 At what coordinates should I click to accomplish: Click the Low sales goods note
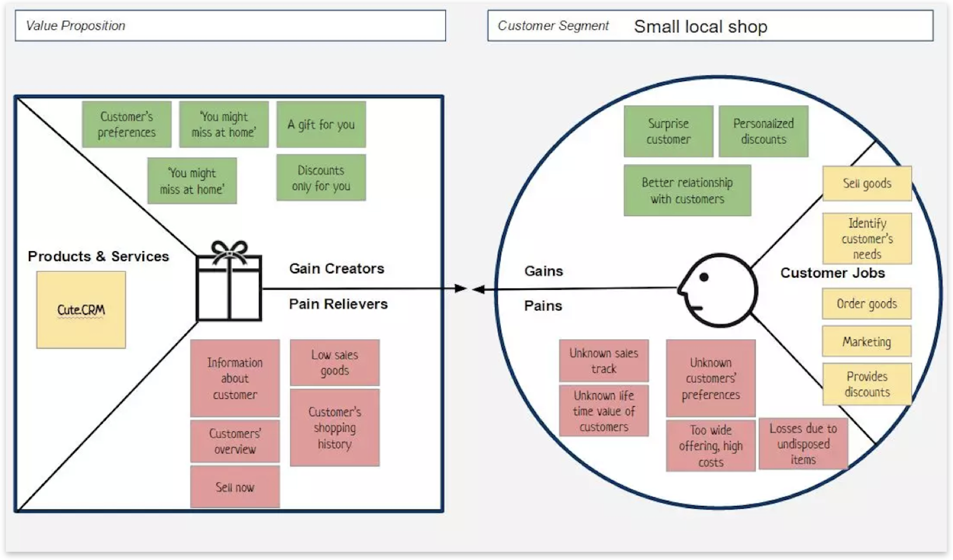[335, 362]
